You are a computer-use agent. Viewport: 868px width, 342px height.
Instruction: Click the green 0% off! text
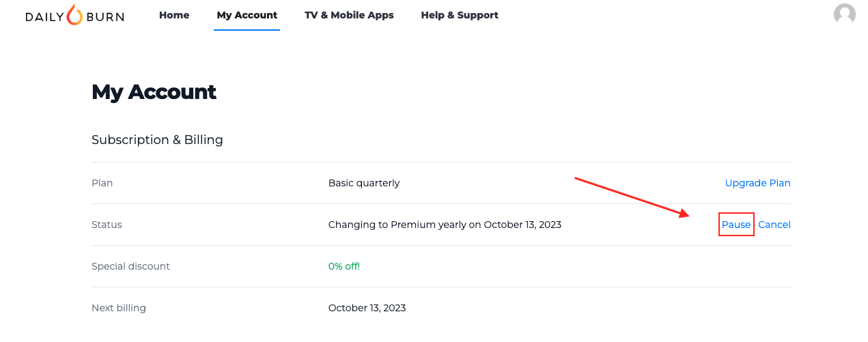tap(344, 266)
